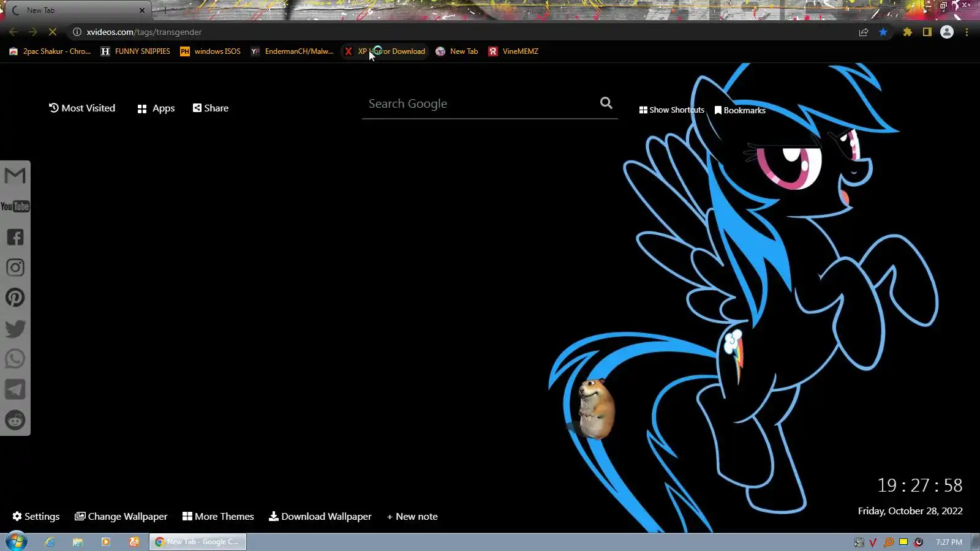Open the New Tab bookmark
The width and height of the screenshot is (980, 551).
click(457, 51)
